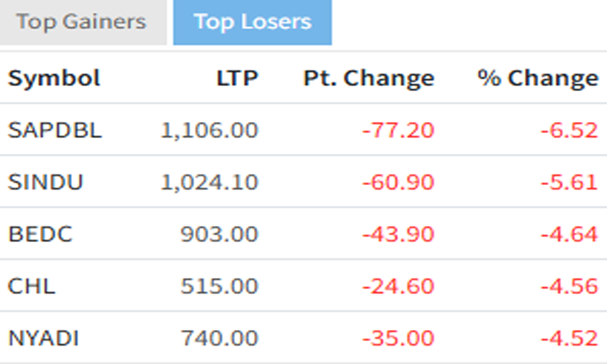Switch to the Top Gainers tab

coord(81,22)
